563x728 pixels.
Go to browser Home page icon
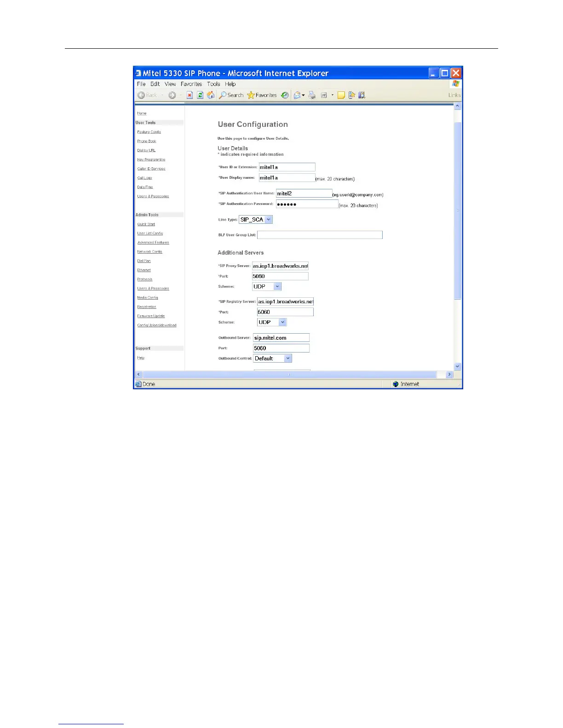[211, 95]
